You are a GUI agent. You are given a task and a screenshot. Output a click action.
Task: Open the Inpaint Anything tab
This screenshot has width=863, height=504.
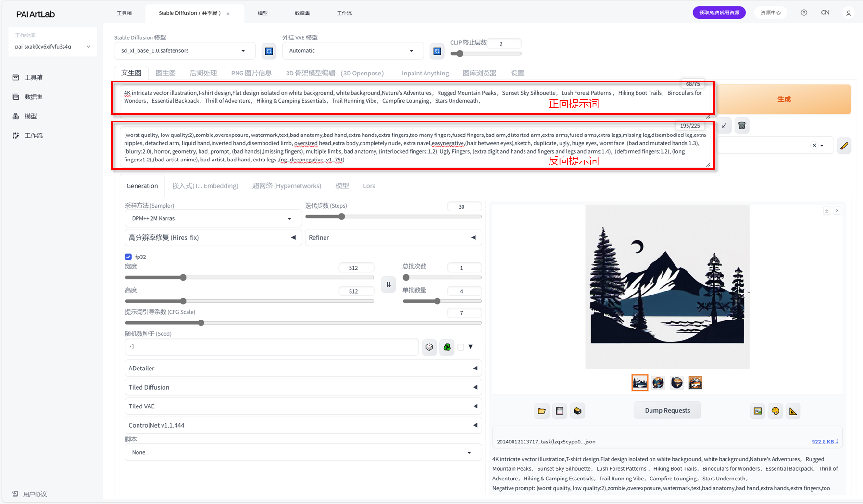coord(425,73)
